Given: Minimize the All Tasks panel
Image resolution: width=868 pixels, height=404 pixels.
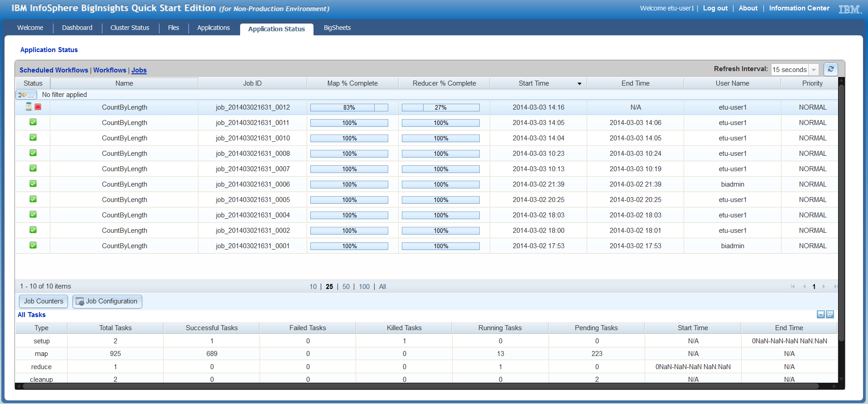Looking at the screenshot, I should tap(821, 314).
